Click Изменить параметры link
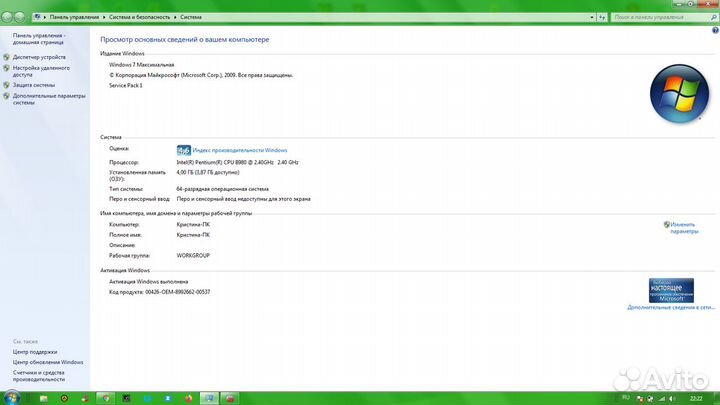The height and width of the screenshot is (405, 720). pos(684,228)
